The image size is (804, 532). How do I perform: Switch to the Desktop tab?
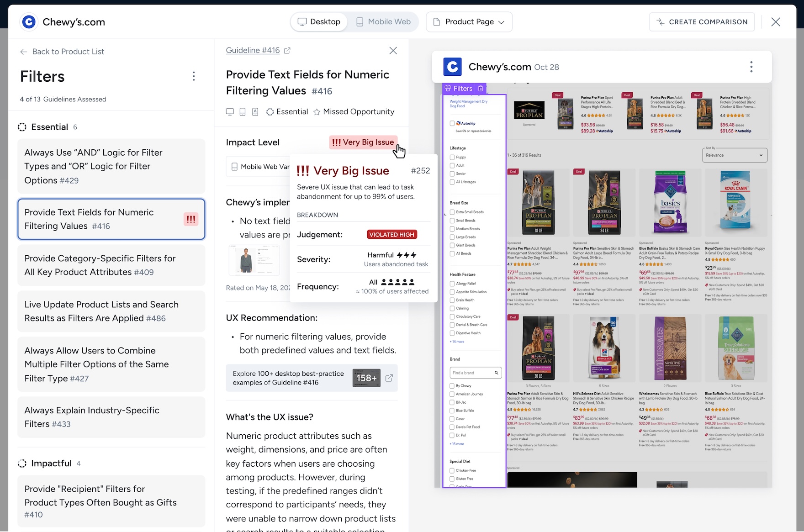[x=319, y=22]
